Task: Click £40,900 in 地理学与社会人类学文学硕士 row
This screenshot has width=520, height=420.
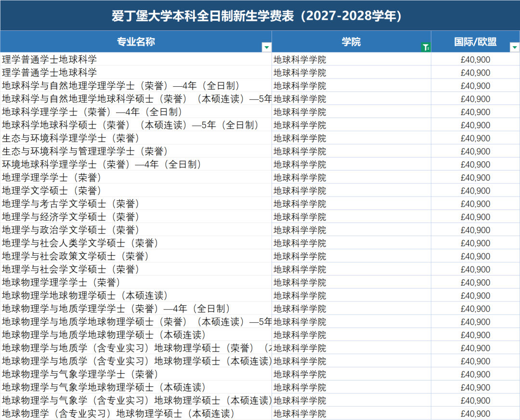Action: click(475, 244)
